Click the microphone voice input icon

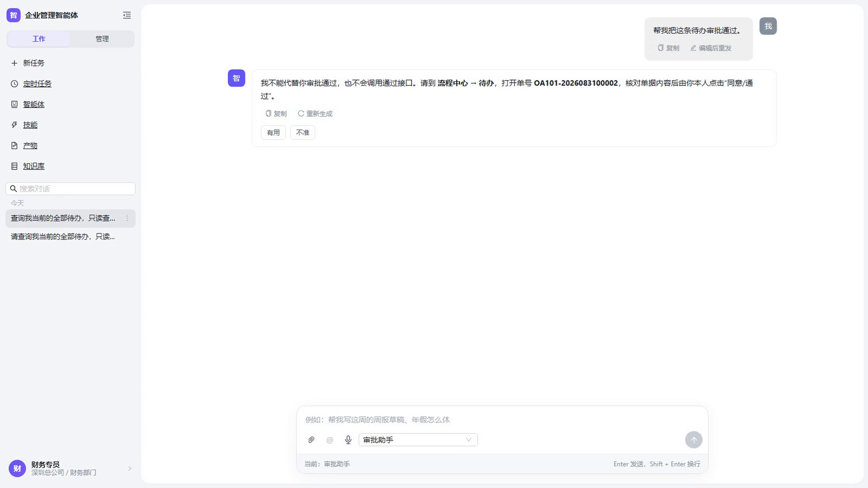348,440
